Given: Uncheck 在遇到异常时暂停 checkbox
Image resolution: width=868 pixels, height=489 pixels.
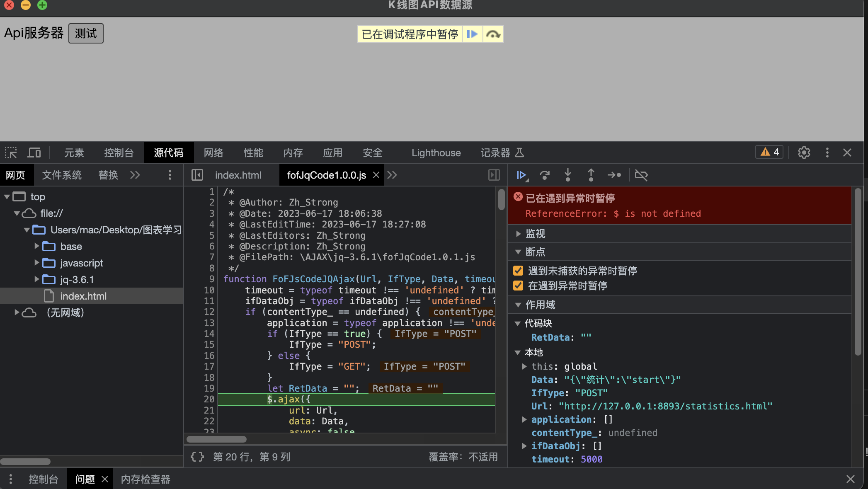Looking at the screenshot, I should click(518, 286).
